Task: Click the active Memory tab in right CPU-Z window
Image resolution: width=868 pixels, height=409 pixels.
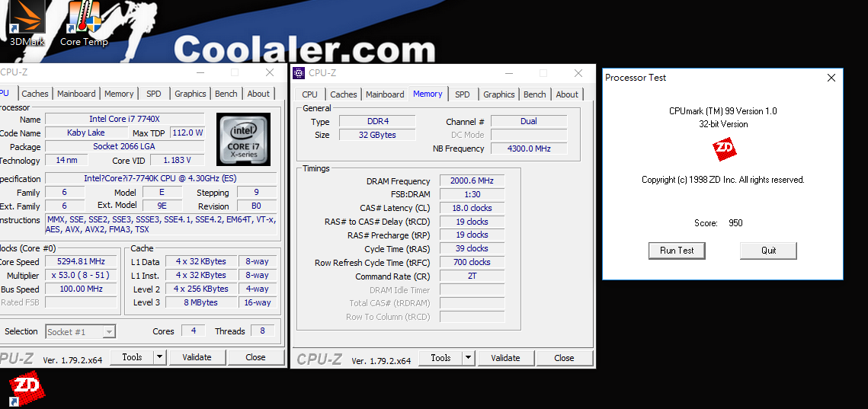Action: click(428, 94)
